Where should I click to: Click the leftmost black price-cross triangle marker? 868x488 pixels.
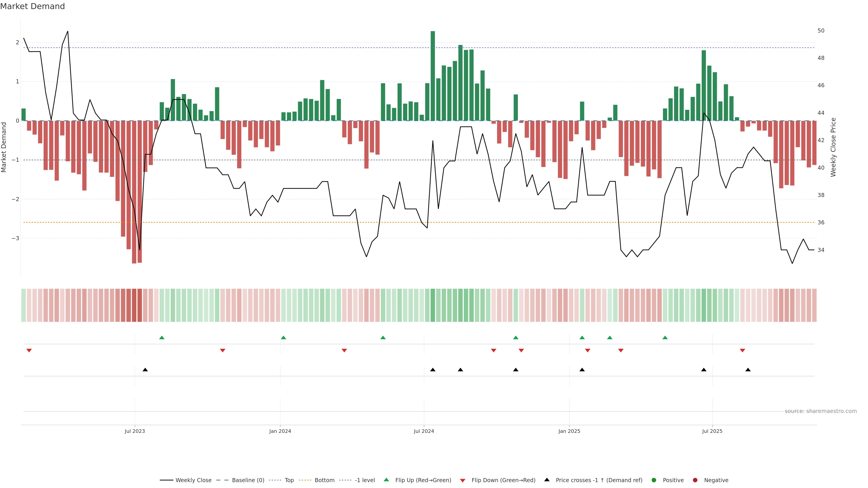click(145, 370)
